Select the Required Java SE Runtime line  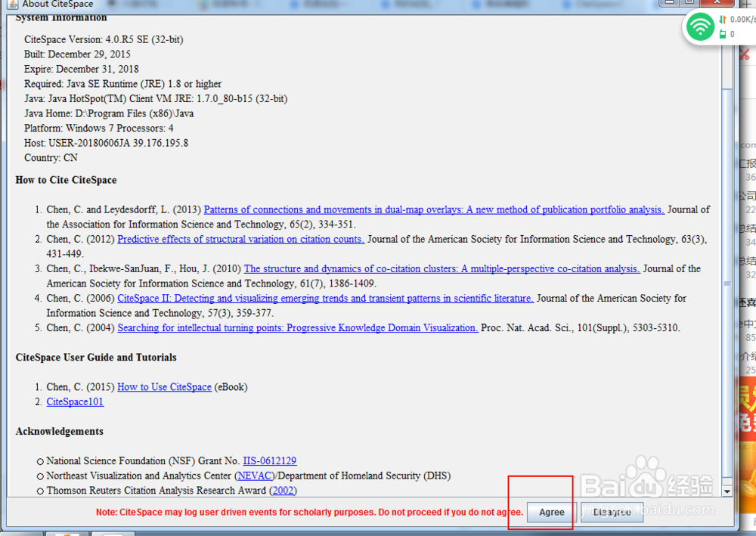pos(123,84)
